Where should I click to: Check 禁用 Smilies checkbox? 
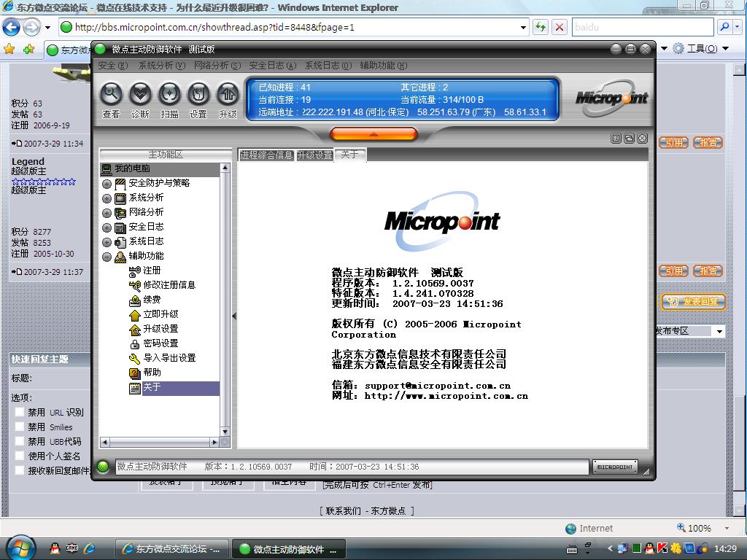pos(20,427)
